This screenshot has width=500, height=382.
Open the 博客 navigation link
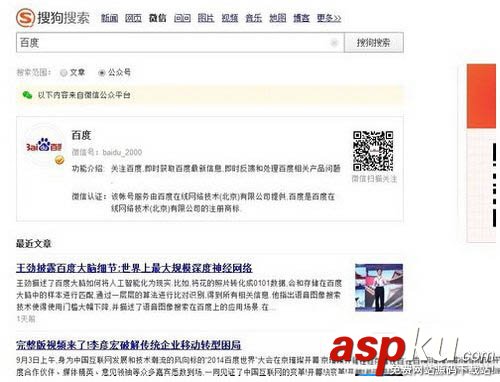click(x=301, y=18)
